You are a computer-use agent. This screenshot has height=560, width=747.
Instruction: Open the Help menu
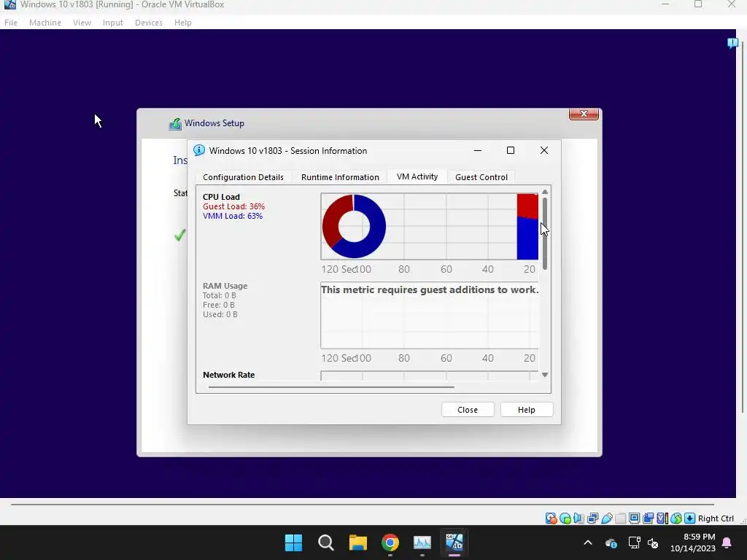click(182, 23)
